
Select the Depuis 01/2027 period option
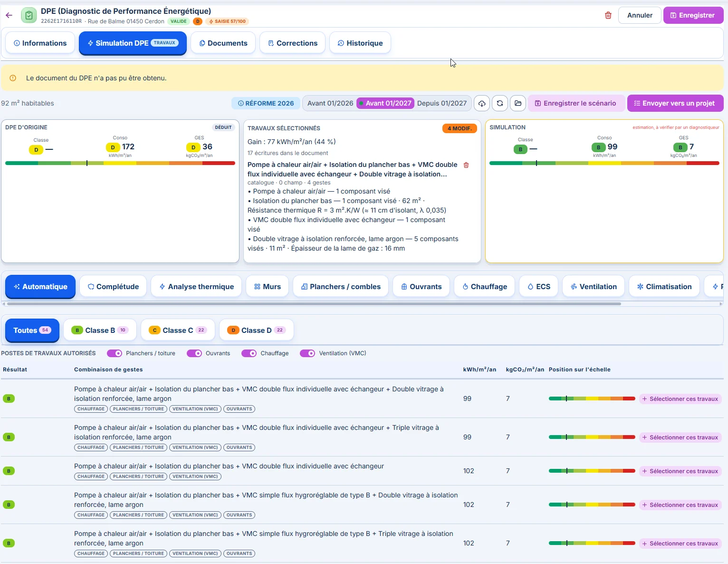tap(442, 103)
